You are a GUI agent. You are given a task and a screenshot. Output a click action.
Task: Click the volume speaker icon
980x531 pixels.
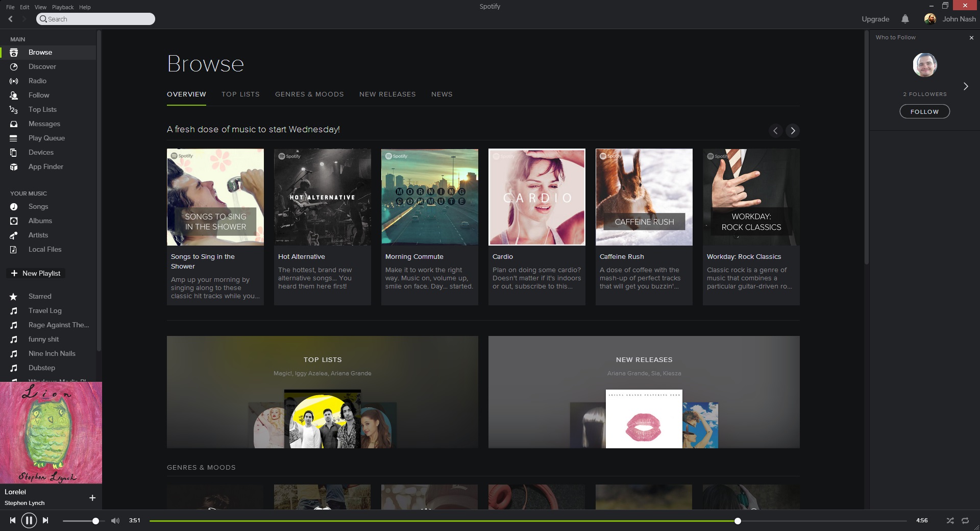pyautogui.click(x=115, y=521)
